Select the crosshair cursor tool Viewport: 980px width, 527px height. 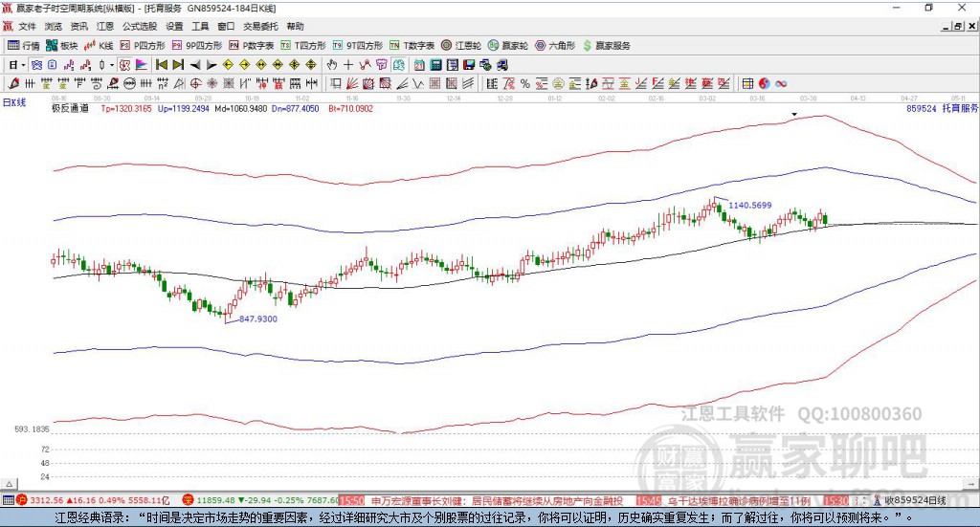(348, 65)
